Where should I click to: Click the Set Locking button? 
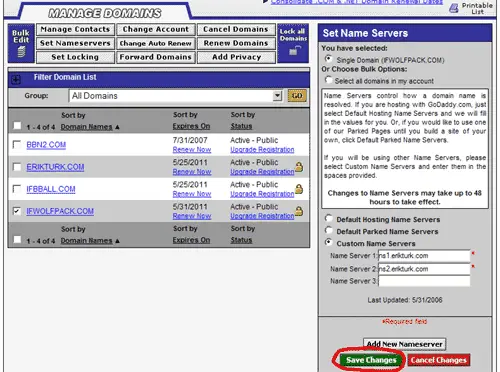[x=75, y=57]
